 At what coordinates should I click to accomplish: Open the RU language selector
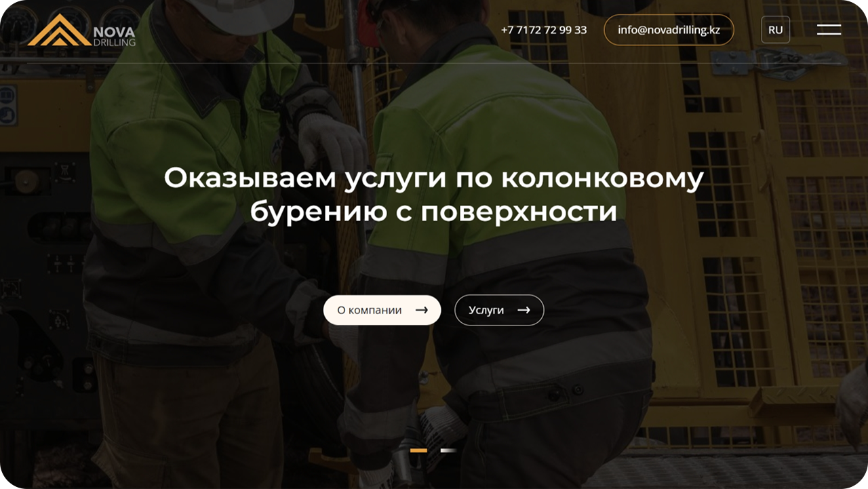coord(775,30)
